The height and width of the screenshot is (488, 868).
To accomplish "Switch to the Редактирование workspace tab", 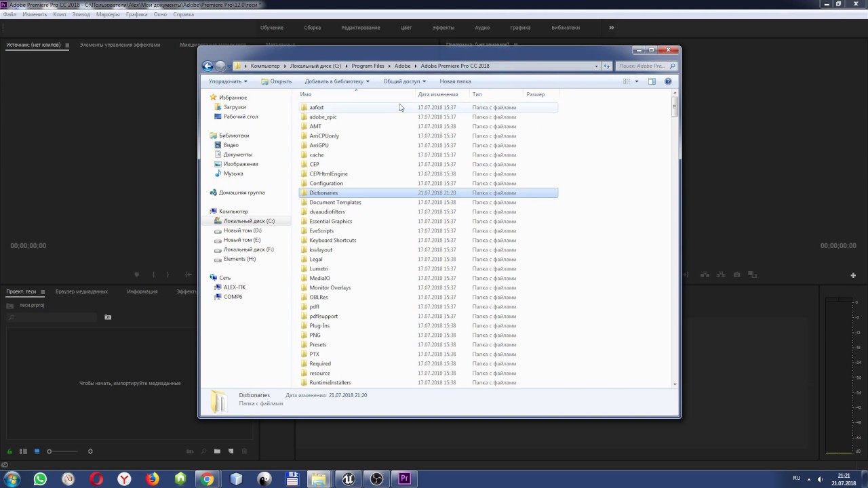I will (361, 28).
